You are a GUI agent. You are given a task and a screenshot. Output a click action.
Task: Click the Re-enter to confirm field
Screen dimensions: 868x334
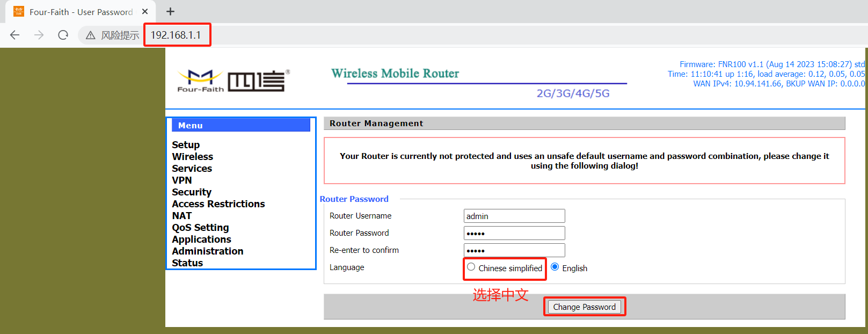(x=514, y=250)
